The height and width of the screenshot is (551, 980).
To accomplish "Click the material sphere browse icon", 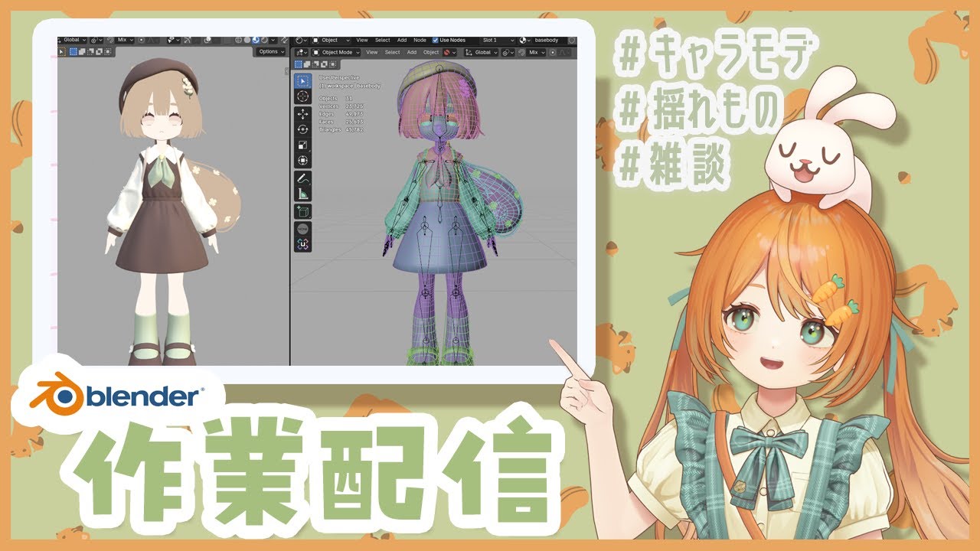I will [524, 40].
